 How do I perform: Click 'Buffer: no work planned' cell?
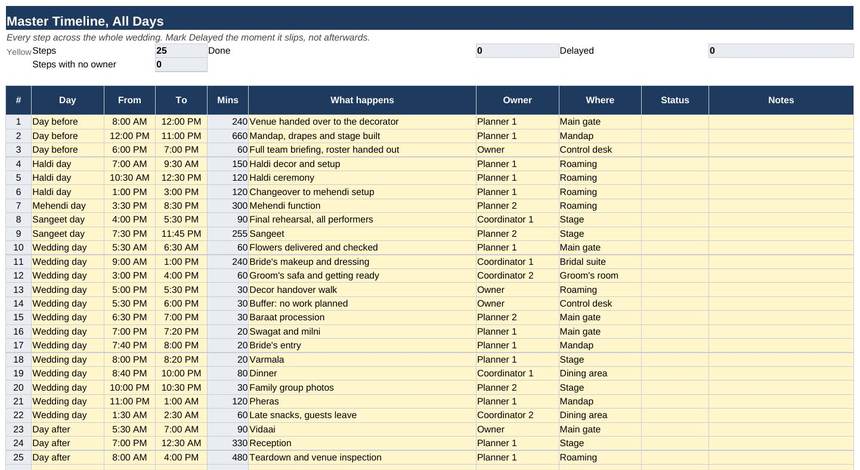pos(362,303)
